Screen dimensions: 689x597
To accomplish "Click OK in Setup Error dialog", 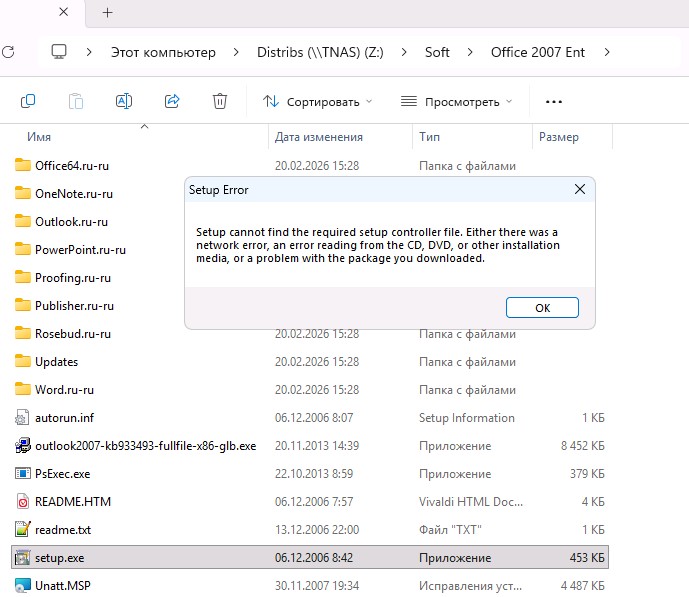I will coord(542,308).
